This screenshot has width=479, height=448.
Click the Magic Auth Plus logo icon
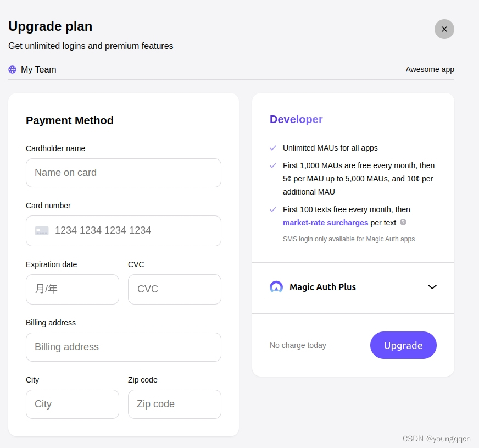pos(276,287)
